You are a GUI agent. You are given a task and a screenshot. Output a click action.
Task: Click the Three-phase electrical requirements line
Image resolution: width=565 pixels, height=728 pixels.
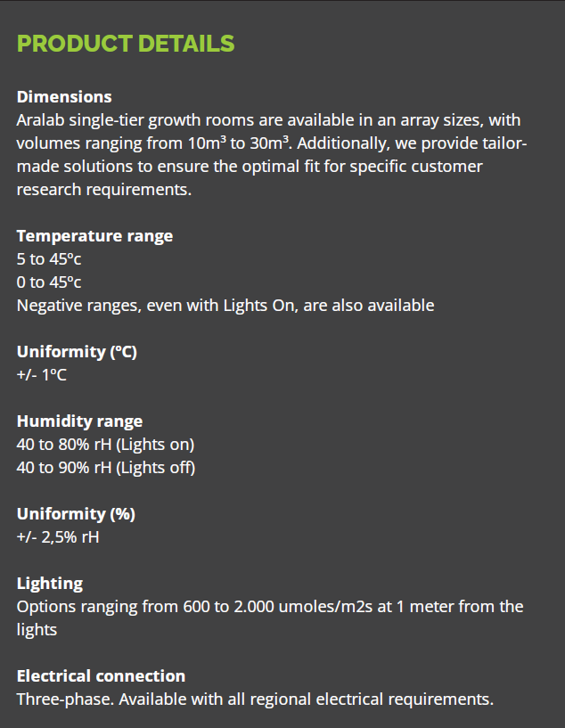(255, 699)
